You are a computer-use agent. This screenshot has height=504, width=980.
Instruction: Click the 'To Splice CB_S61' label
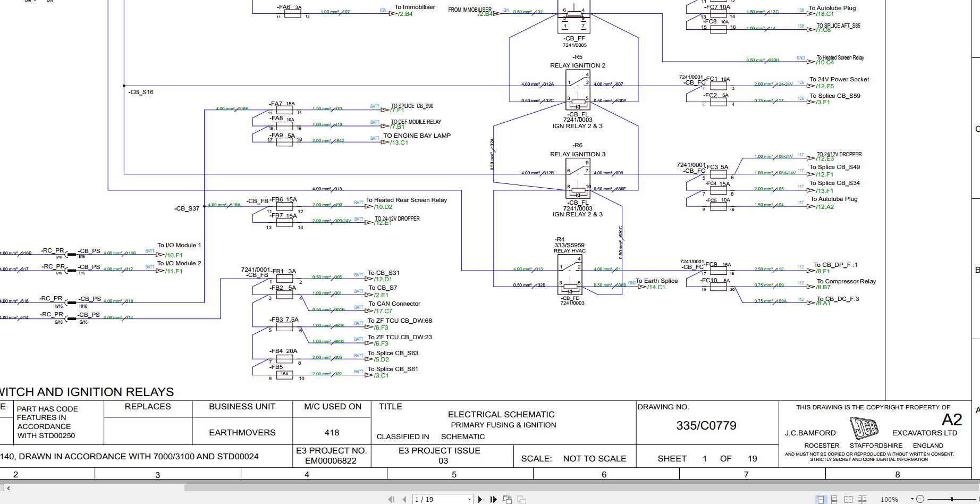pos(393,369)
